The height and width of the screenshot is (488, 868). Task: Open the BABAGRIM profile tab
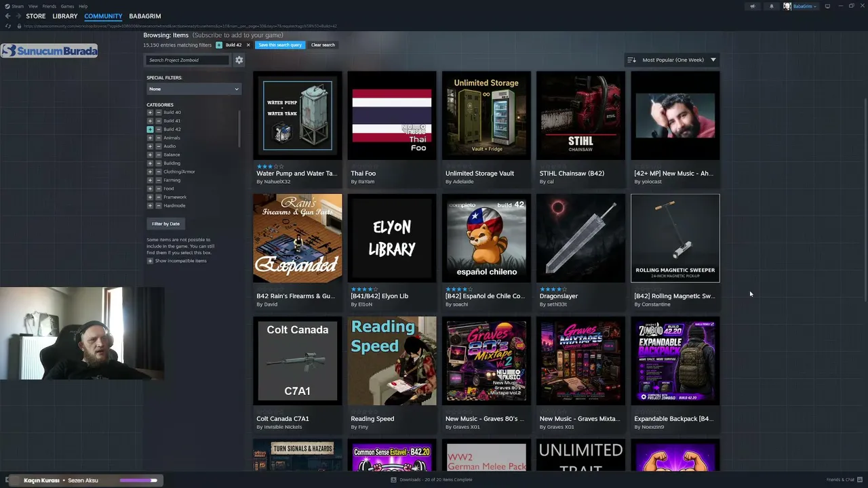[145, 16]
